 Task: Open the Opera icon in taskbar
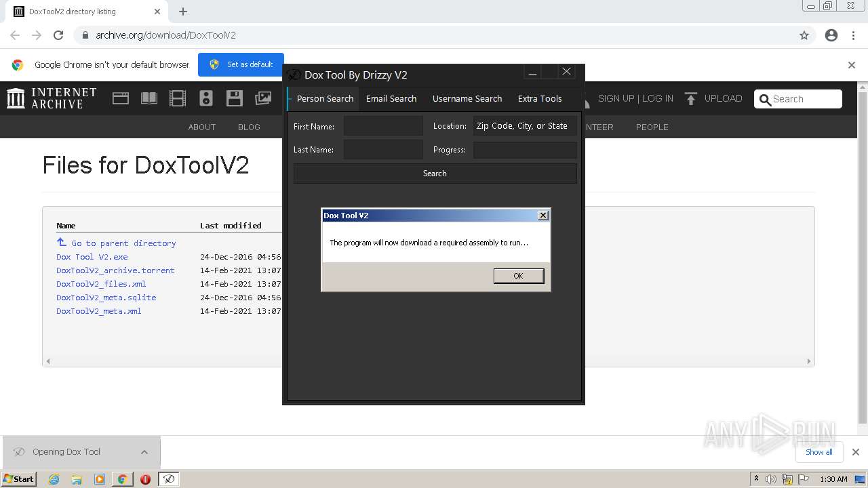145,479
